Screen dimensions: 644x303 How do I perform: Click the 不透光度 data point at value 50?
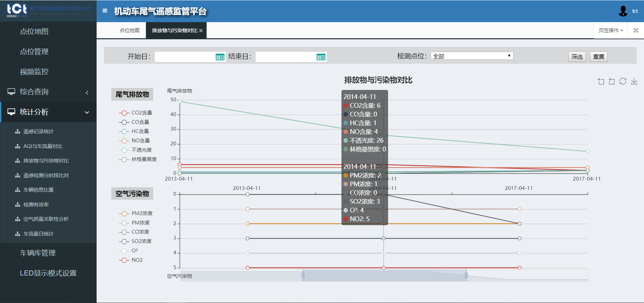coord(180,101)
